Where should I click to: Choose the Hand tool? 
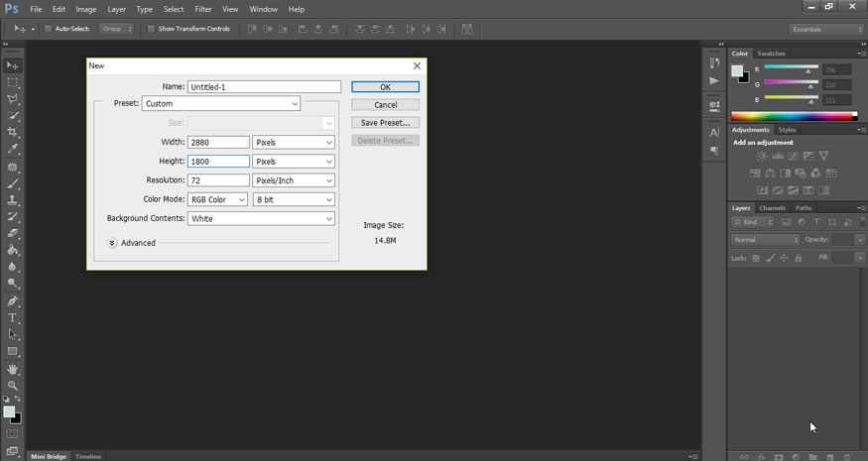13,369
